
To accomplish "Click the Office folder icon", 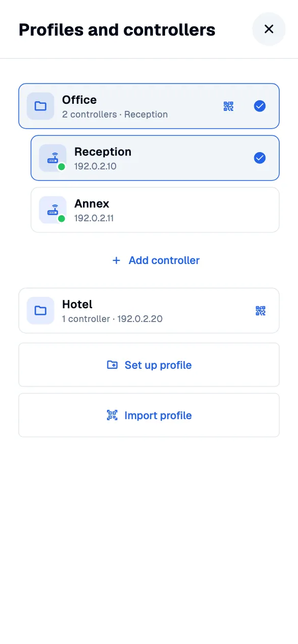I will pos(40,106).
